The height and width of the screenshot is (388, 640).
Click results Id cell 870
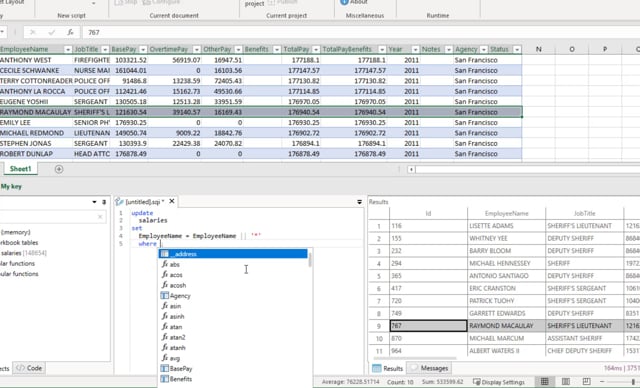pyautogui.click(x=428, y=339)
